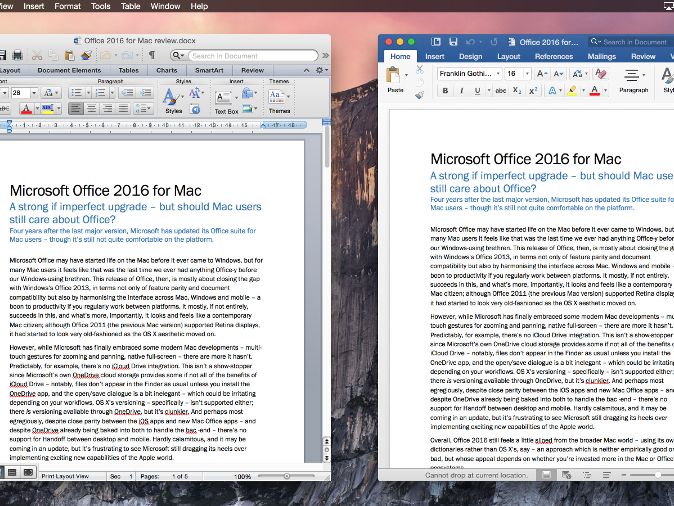Click the Save floppy icon in the Word 2016 title bar
Screen dimensions: 674x506
click(x=453, y=42)
